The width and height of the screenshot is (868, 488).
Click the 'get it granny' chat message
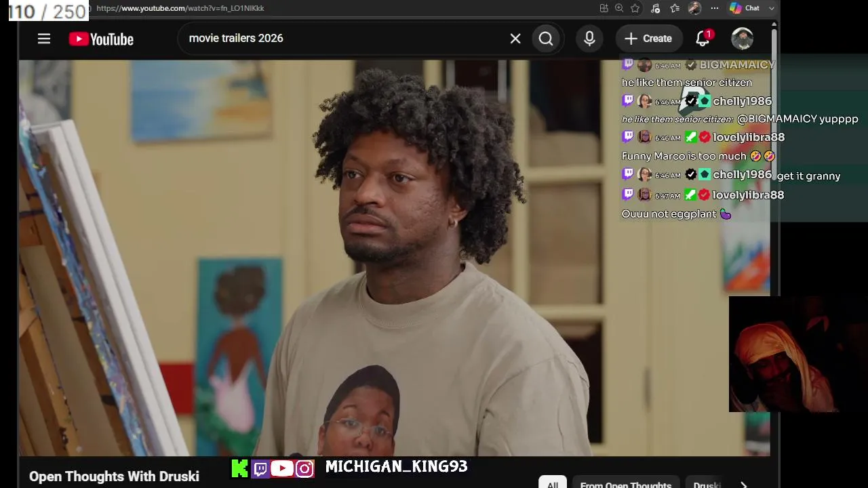pos(808,176)
